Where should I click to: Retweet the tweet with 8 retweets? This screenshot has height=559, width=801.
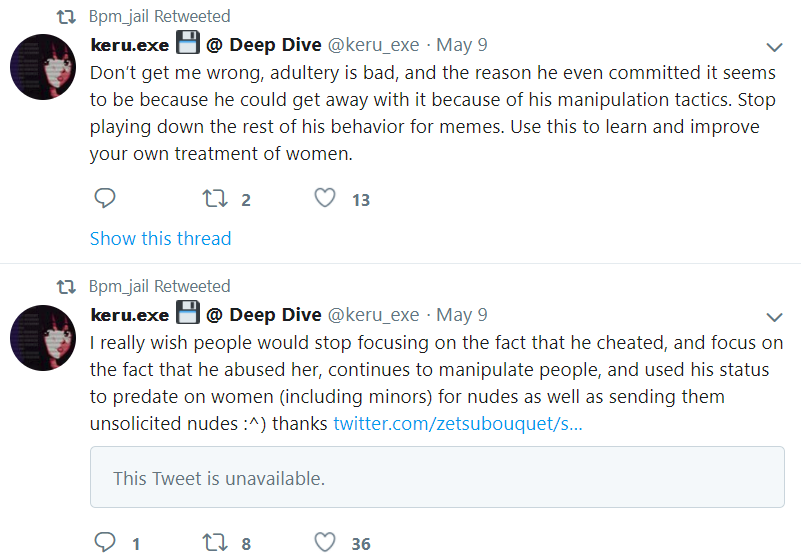(215, 543)
